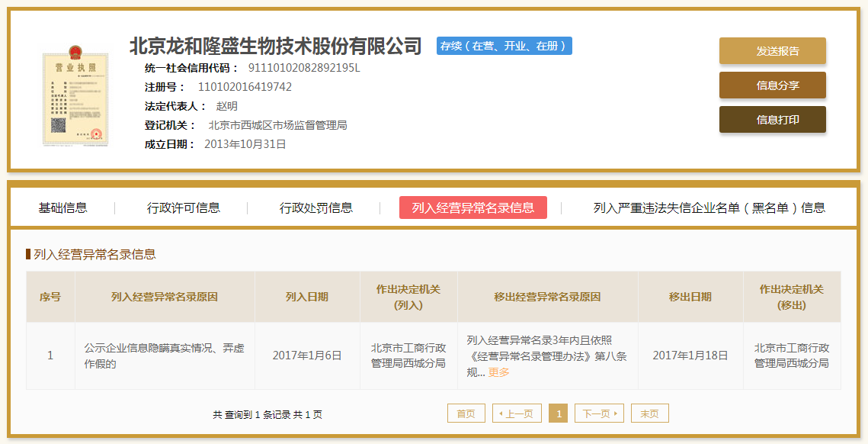
Task: Click the 移出日期 column header
Action: point(690,297)
